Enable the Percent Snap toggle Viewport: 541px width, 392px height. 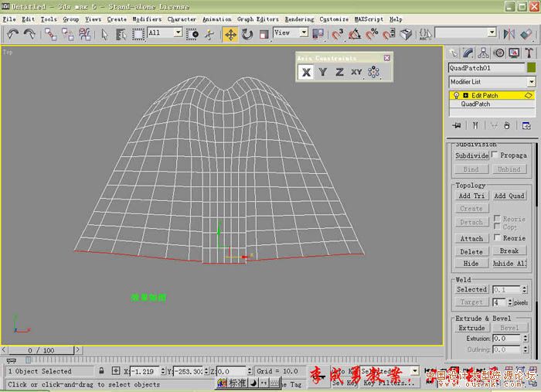click(372, 34)
